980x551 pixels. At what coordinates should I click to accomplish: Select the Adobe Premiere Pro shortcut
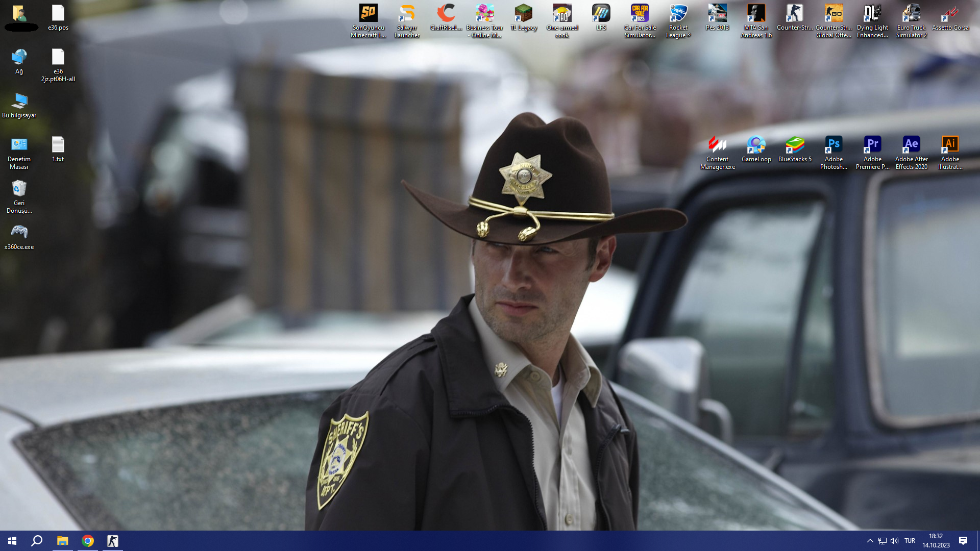(x=873, y=153)
